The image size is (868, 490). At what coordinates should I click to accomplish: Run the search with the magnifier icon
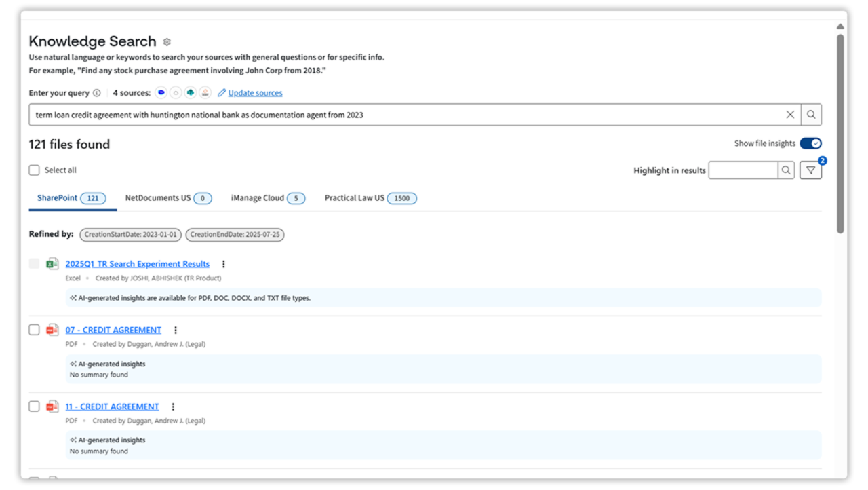point(811,114)
